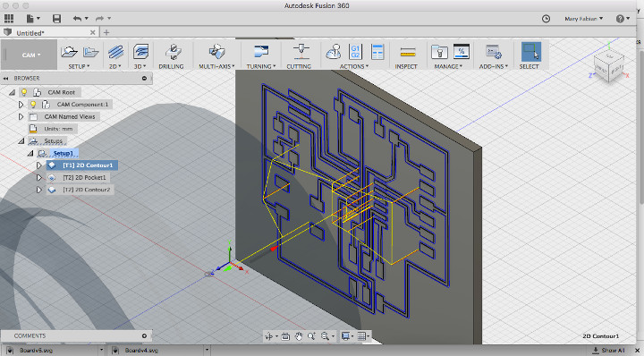This screenshot has height=356, width=644.
Task: Click the Look At navigation icon
Action: tap(286, 336)
